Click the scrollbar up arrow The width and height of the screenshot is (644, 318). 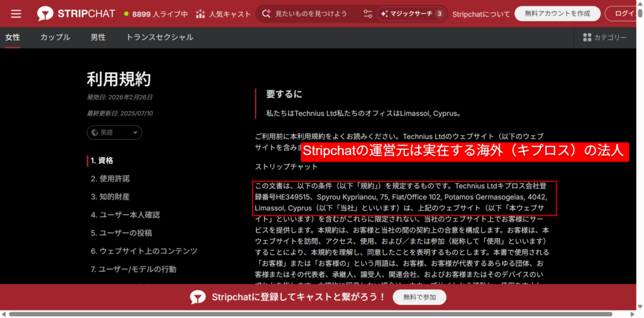pyautogui.click(x=640, y=3)
